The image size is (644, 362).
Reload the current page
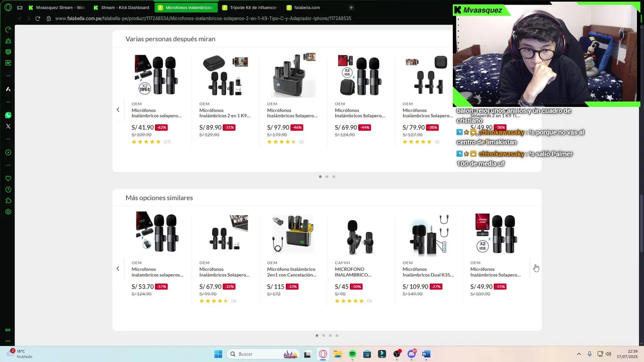pos(38,18)
